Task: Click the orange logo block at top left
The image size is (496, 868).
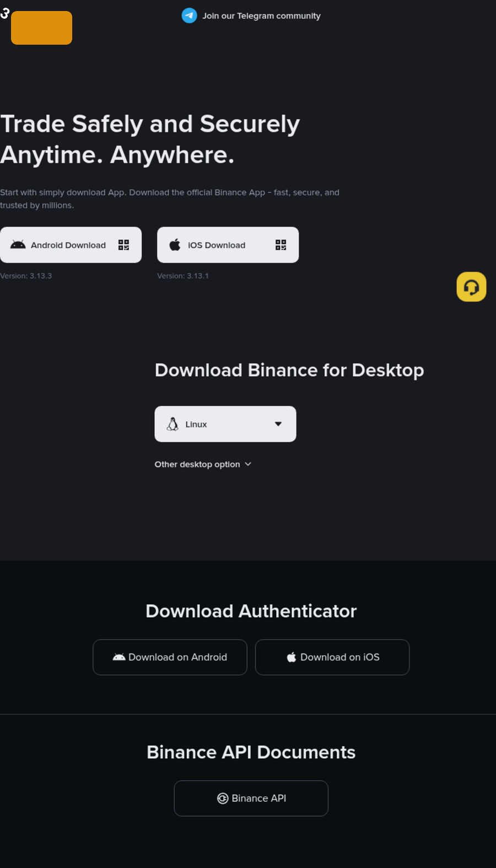Action: click(x=41, y=28)
